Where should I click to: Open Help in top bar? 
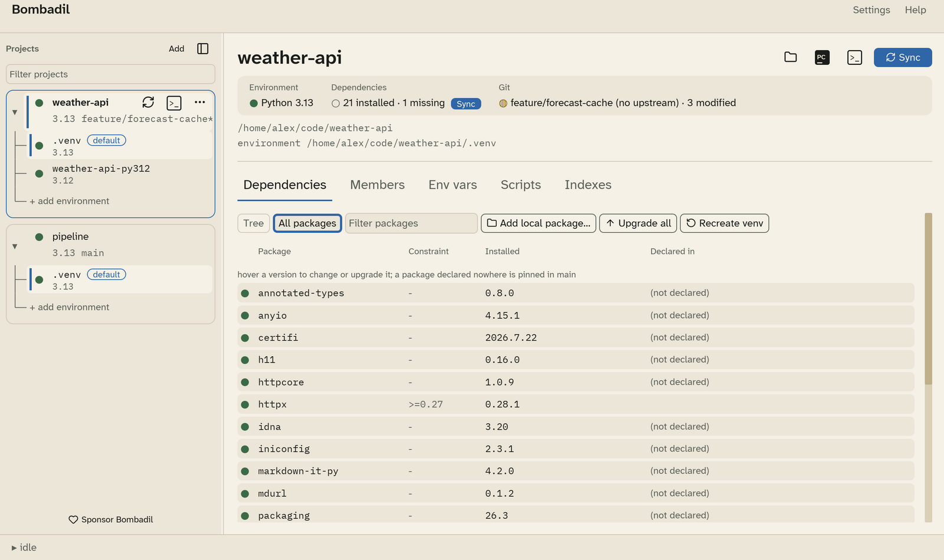pos(916,10)
